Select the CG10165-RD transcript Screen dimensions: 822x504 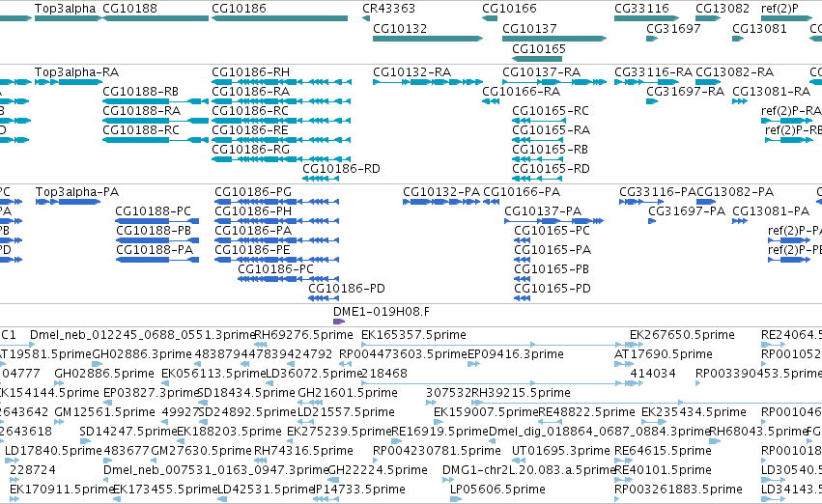click(537, 179)
